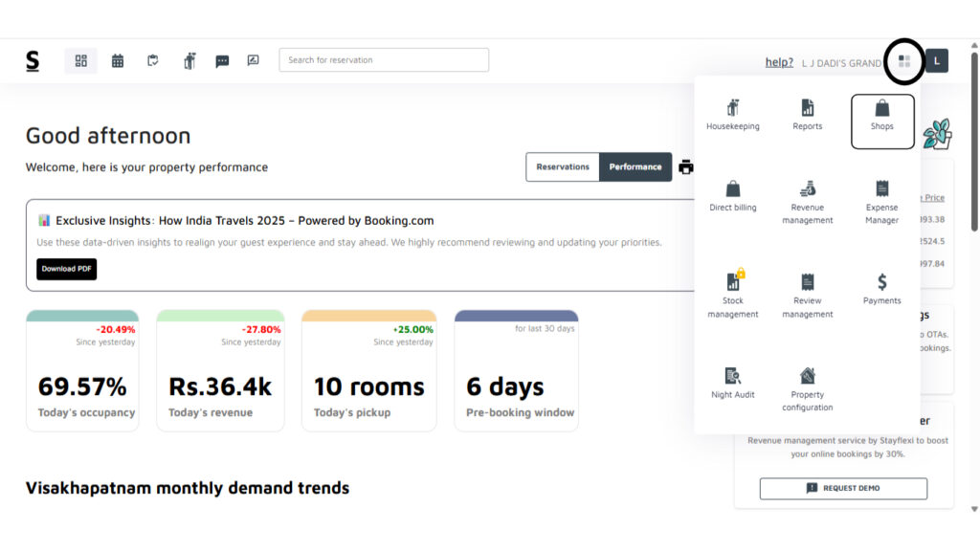980x551 pixels.
Task: Switch to the Performance view
Action: [635, 166]
